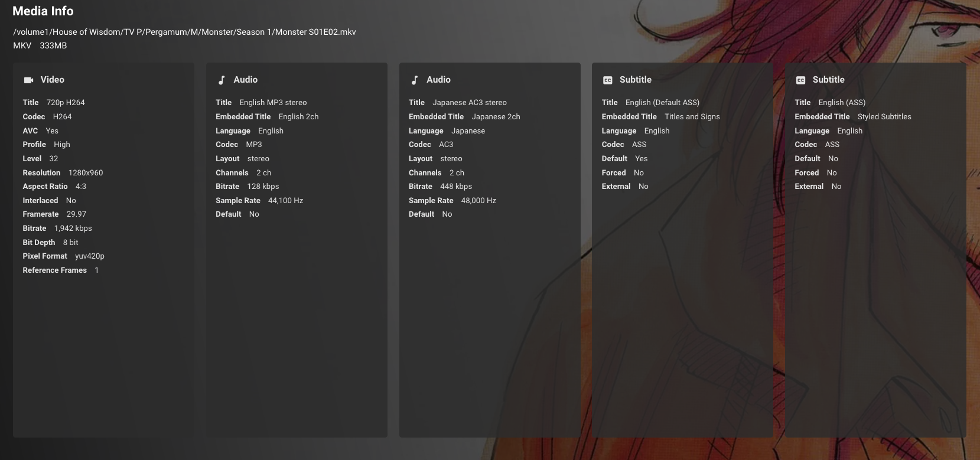Click the video camera icon in Video card
The height and width of the screenshot is (460, 980).
(28, 80)
